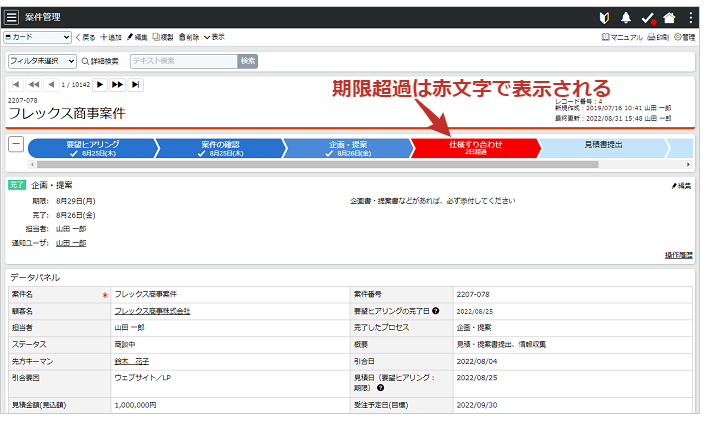Expand the 表示 display menu
This screenshot has height=426, width=715.
214,37
